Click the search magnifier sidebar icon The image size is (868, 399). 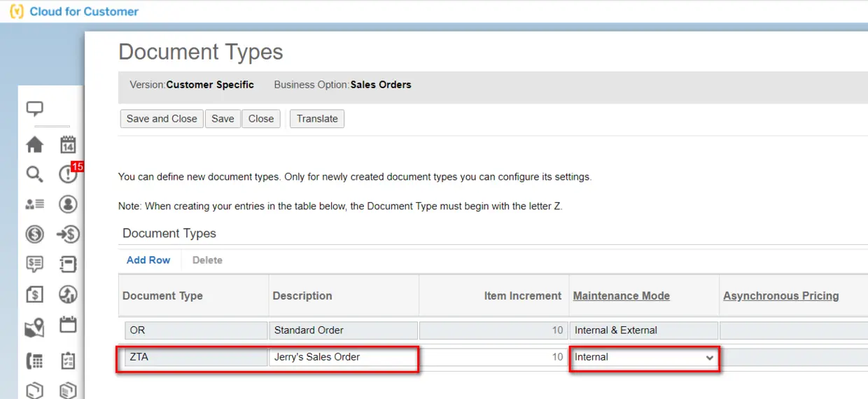point(34,174)
